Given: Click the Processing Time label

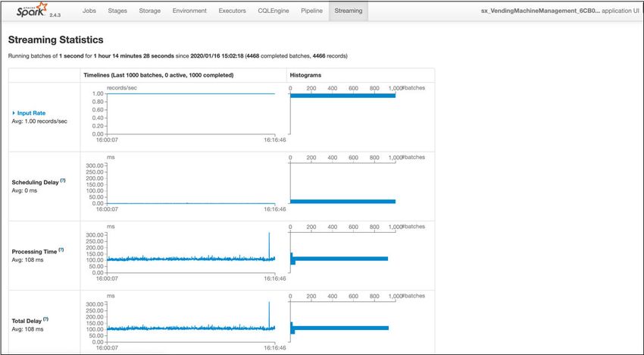Looking at the screenshot, I should pos(35,252).
